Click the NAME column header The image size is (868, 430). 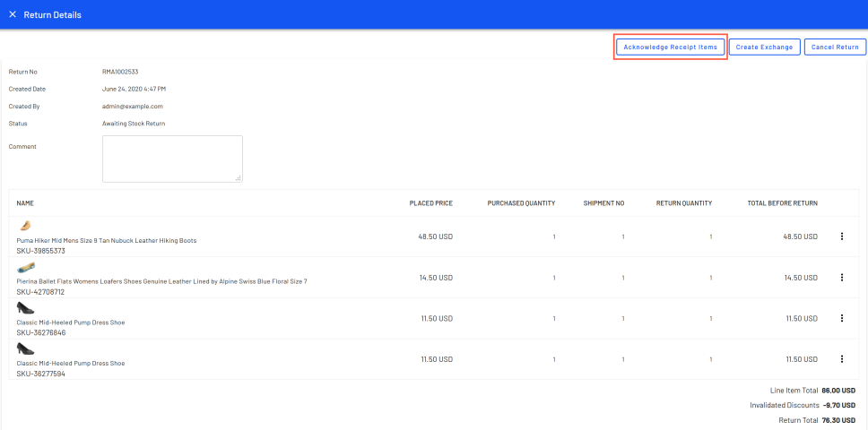pyautogui.click(x=25, y=203)
